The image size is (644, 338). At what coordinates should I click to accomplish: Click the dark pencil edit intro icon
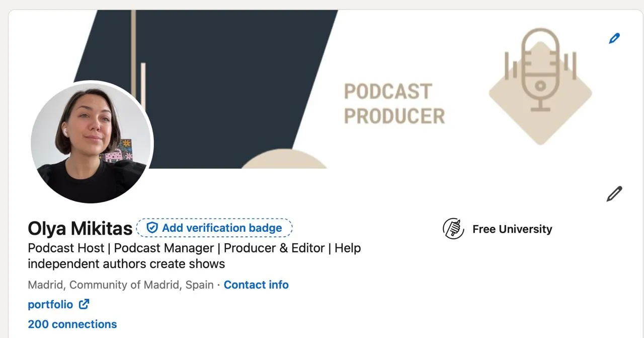tap(614, 193)
